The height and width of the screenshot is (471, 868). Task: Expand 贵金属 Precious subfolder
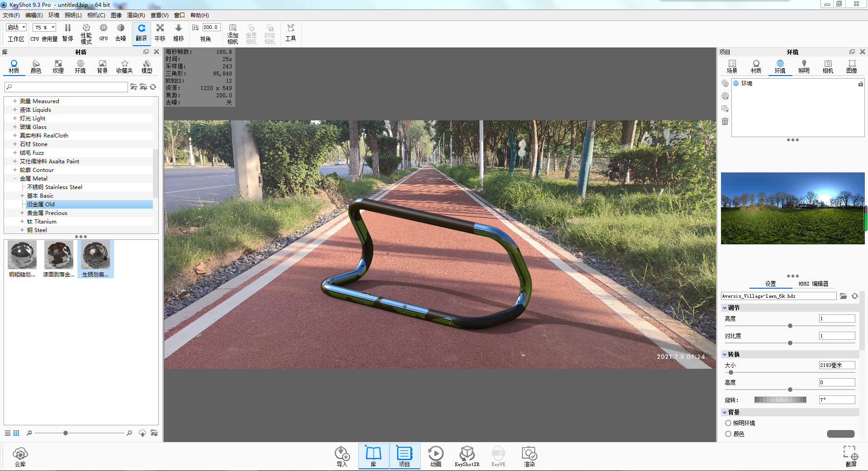point(22,213)
